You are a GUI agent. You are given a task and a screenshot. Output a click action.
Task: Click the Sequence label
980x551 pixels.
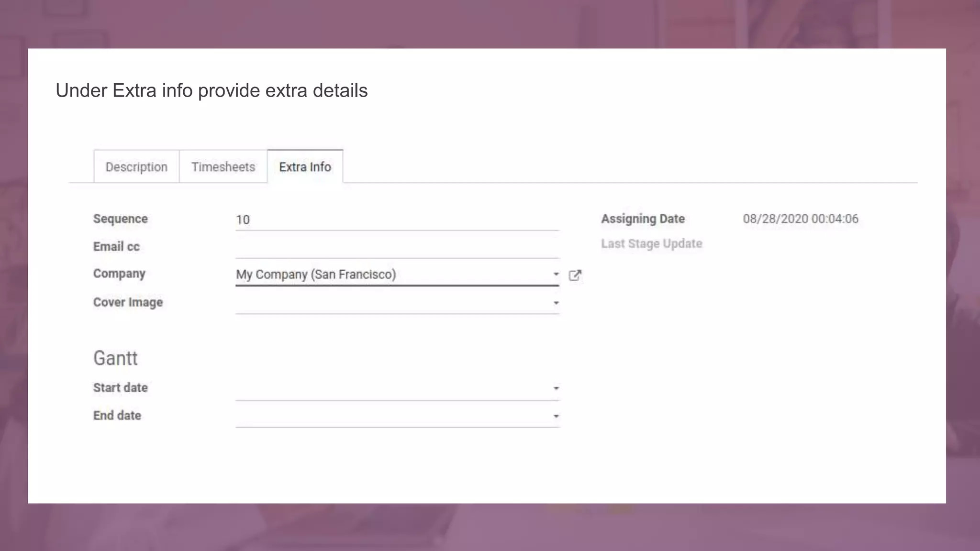(x=120, y=219)
